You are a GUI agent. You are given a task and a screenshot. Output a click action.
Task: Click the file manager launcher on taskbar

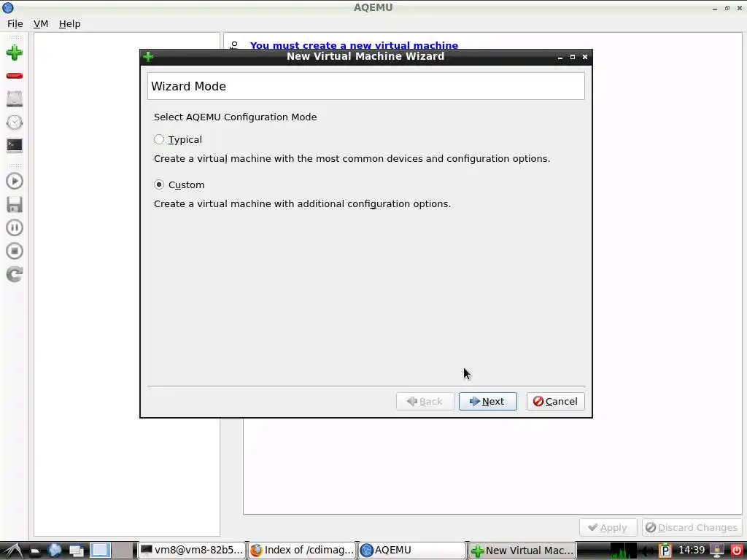[x=34, y=551]
